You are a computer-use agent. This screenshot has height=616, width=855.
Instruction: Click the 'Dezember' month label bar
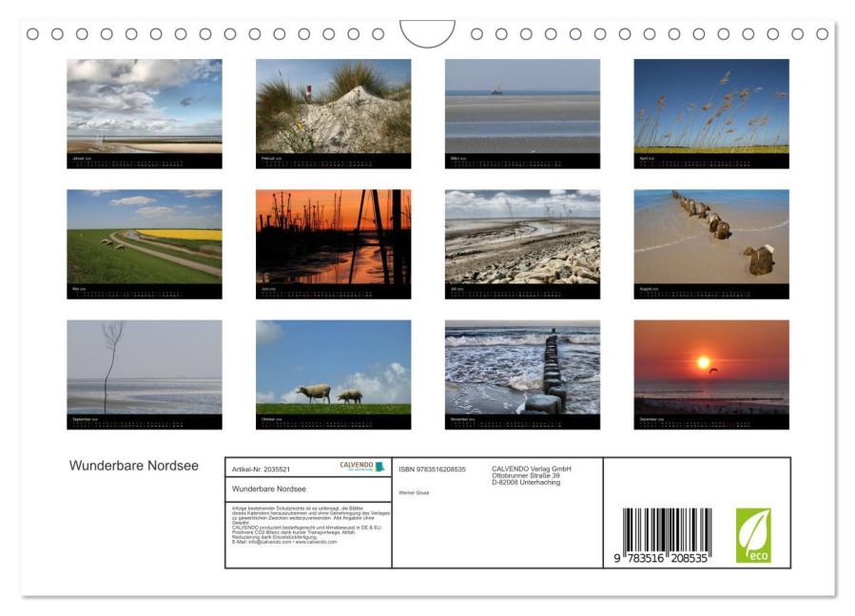point(711,422)
